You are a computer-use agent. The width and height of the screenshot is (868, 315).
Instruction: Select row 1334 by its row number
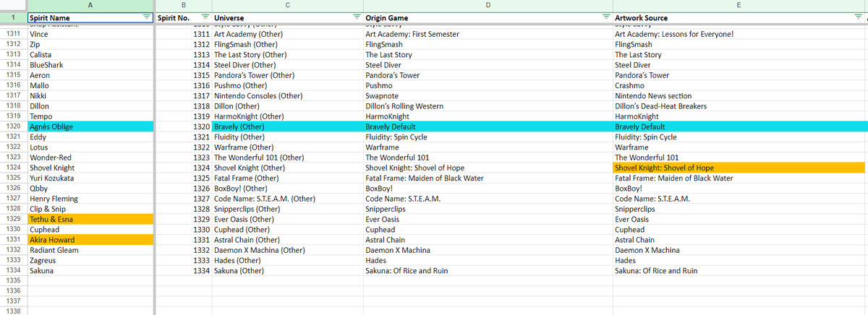[13, 270]
